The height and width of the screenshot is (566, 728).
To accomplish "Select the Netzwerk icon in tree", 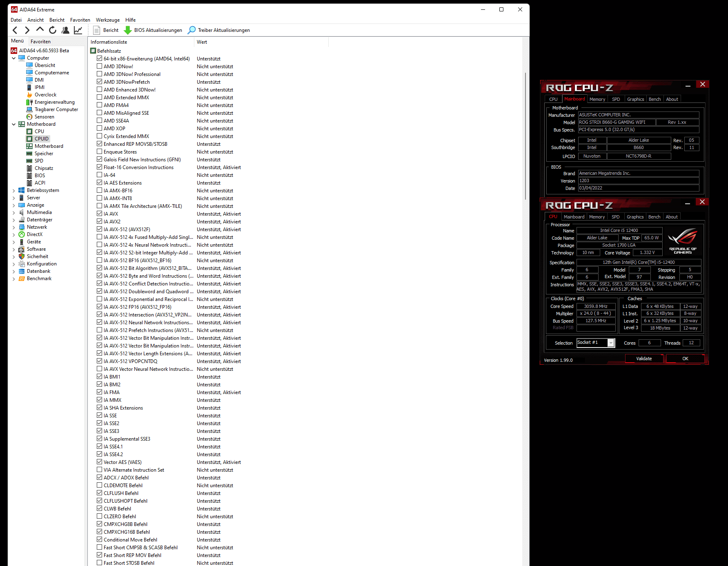I will 22,227.
